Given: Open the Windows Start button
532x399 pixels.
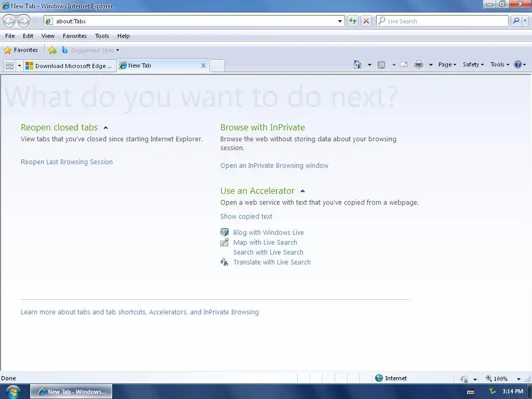Looking at the screenshot, I should click(12, 392).
